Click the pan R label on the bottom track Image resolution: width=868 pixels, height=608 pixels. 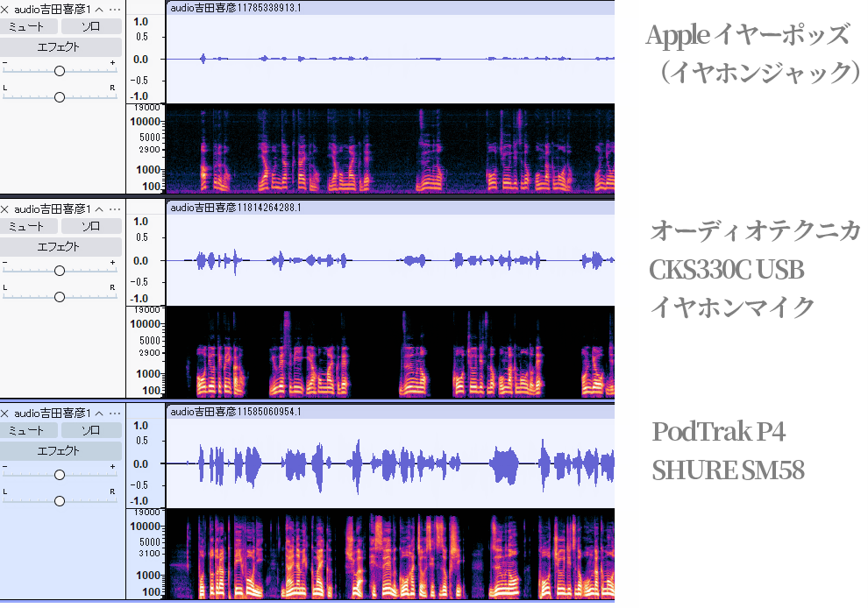pos(112,491)
